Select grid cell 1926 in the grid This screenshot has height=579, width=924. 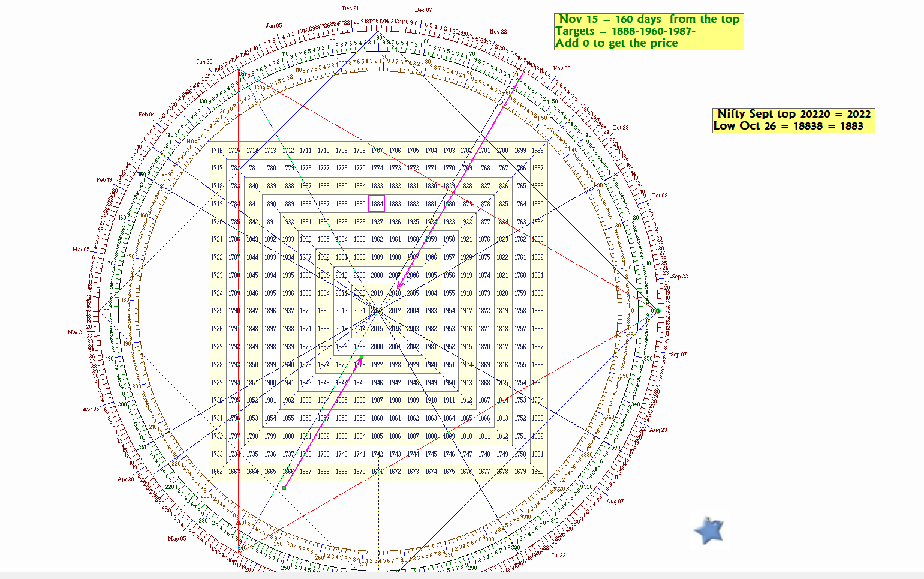point(395,222)
